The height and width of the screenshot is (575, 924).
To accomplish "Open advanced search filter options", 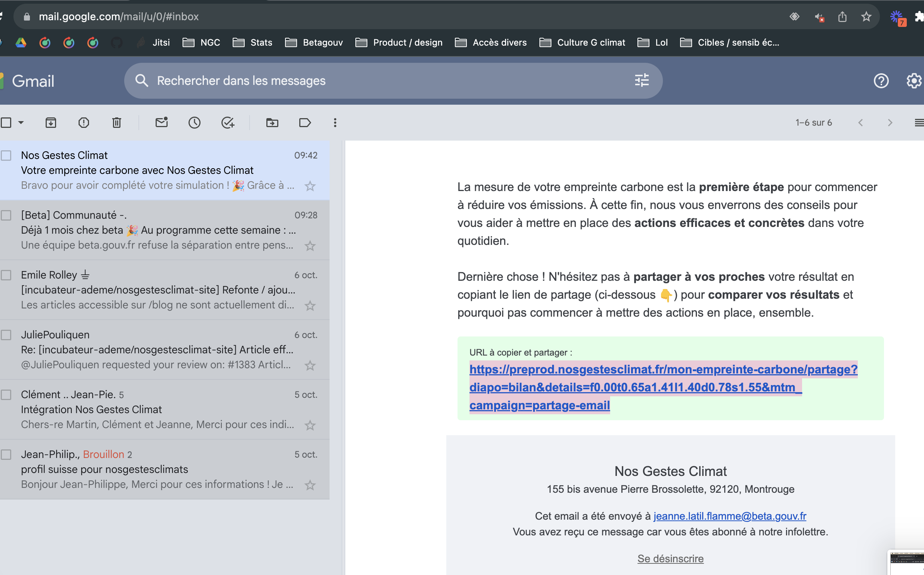I will (642, 80).
